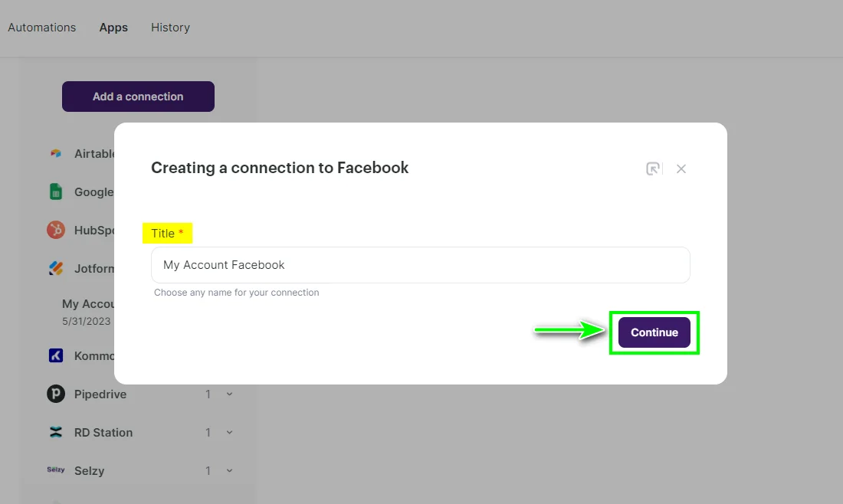This screenshot has height=504, width=843.
Task: Expand the Pipedrive connections list
Action: (229, 394)
